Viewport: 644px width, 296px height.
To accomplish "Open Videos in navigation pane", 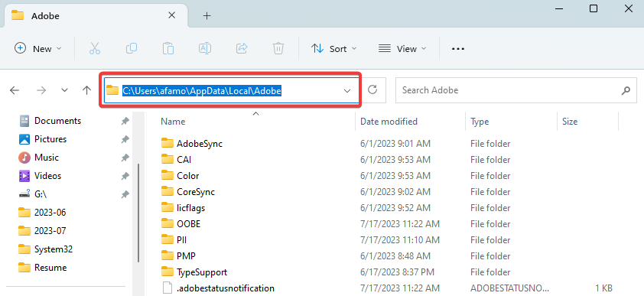I will [47, 176].
